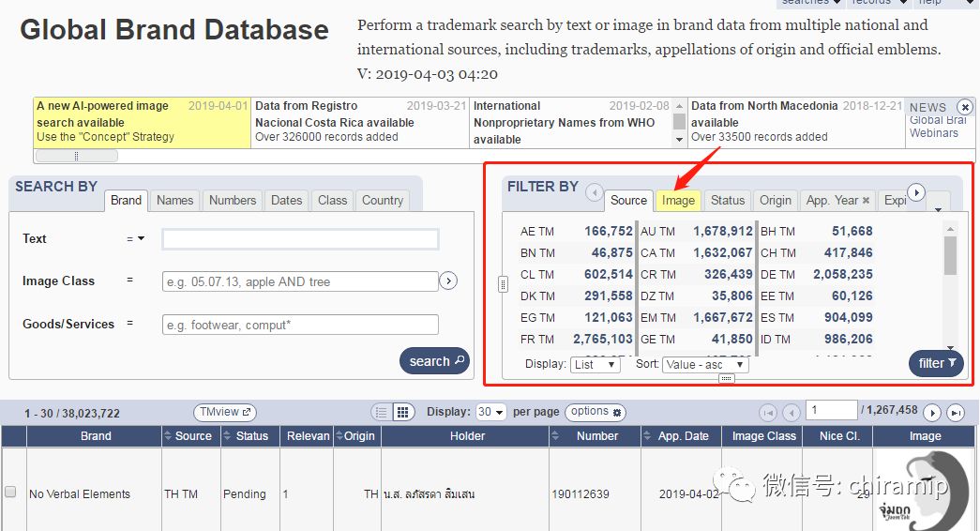Sort results by Origin column
This screenshot has height=531, width=980.
(357, 436)
